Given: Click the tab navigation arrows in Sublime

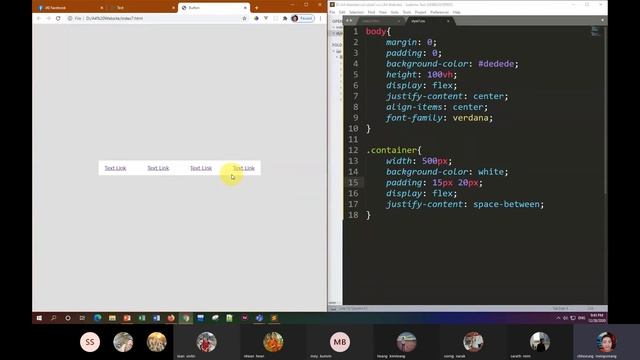Looking at the screenshot, I should (x=349, y=20).
